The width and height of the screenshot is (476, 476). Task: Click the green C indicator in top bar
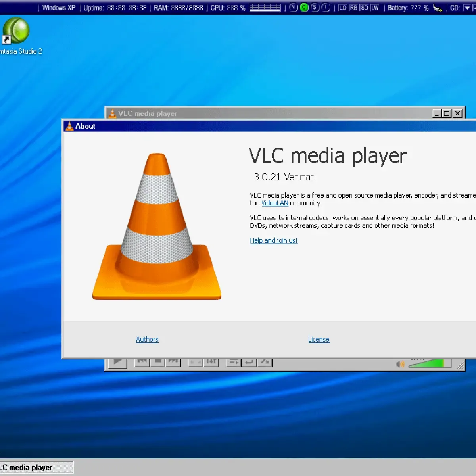[x=304, y=8]
